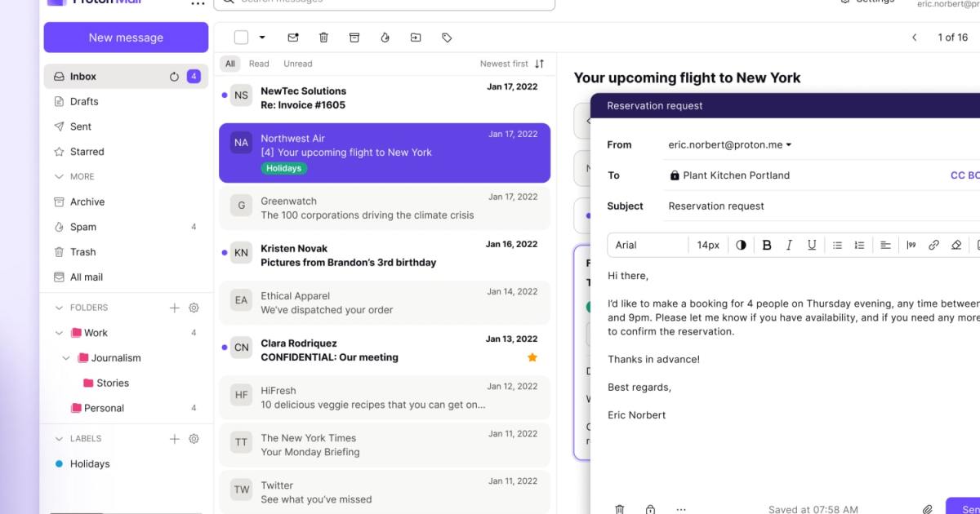
Task: Mark messages as unread using envelope icon
Action: [293, 38]
